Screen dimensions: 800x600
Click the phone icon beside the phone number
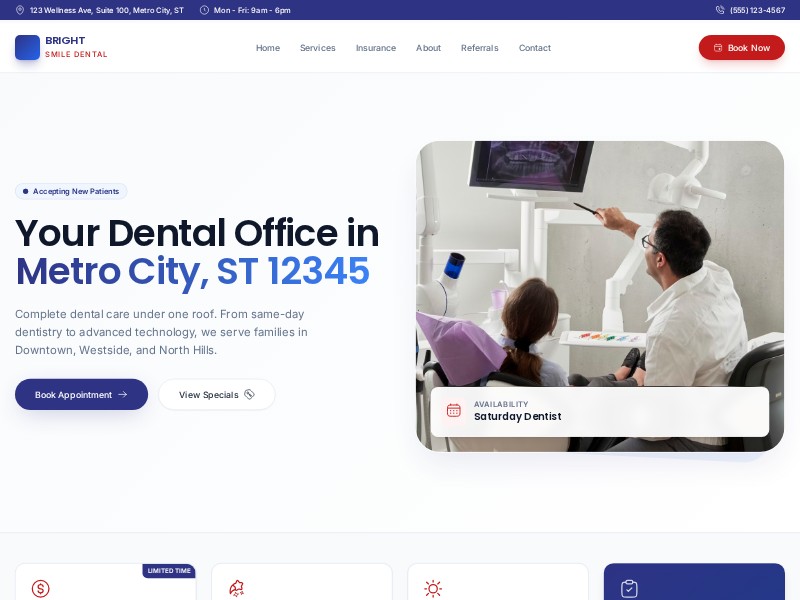[x=720, y=11]
